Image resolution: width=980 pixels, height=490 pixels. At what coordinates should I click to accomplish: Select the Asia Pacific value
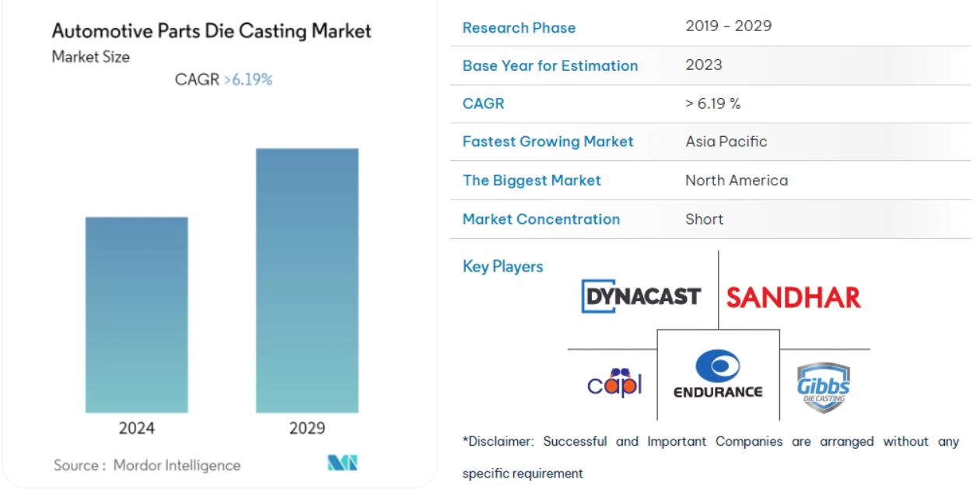[x=726, y=142]
